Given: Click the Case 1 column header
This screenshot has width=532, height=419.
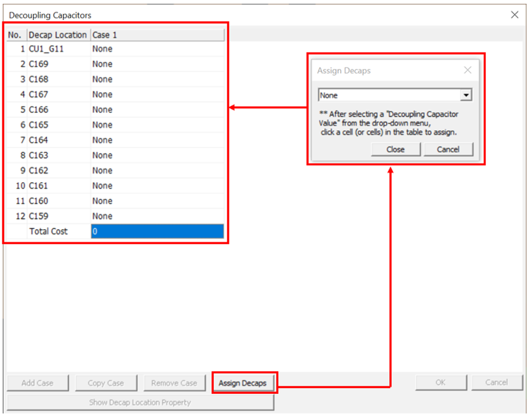Looking at the screenshot, I should click(157, 35).
